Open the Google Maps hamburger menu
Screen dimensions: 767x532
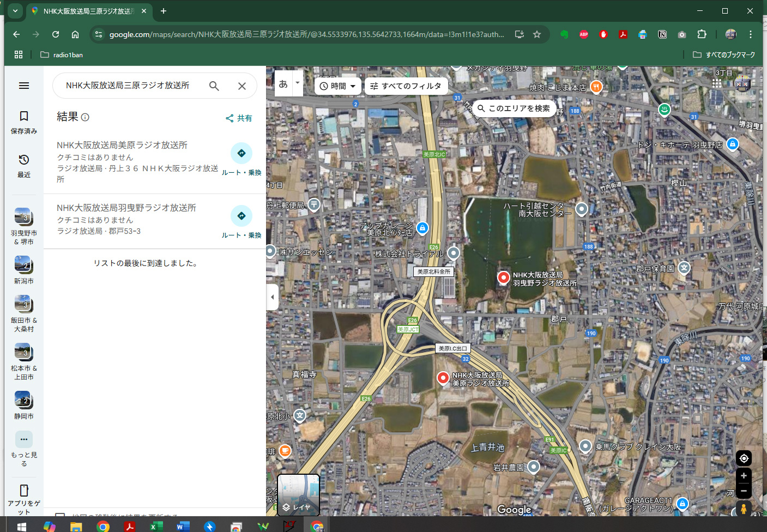pyautogui.click(x=23, y=86)
